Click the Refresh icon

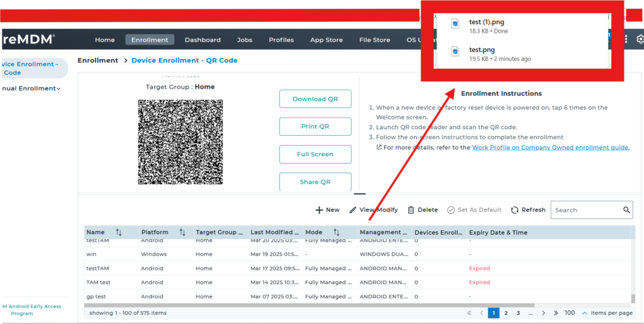click(514, 210)
